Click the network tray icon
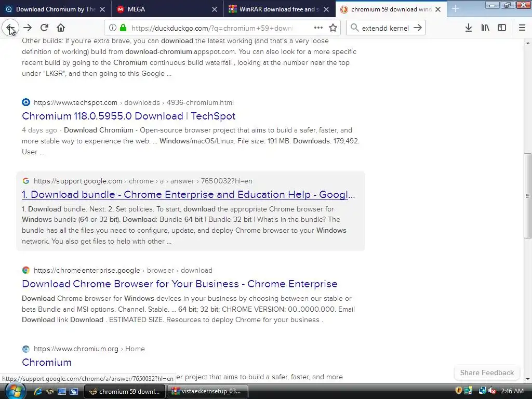Image resolution: width=532 pixels, height=399 pixels. point(482,391)
